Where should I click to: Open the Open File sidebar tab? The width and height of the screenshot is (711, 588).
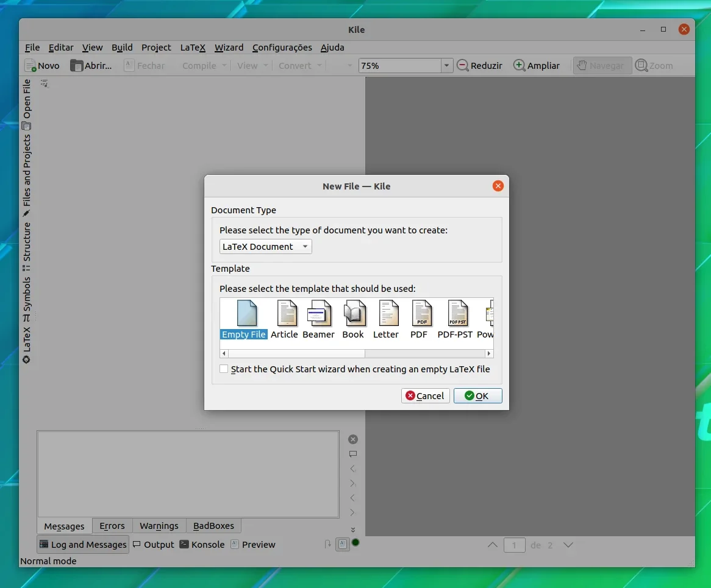click(x=27, y=104)
